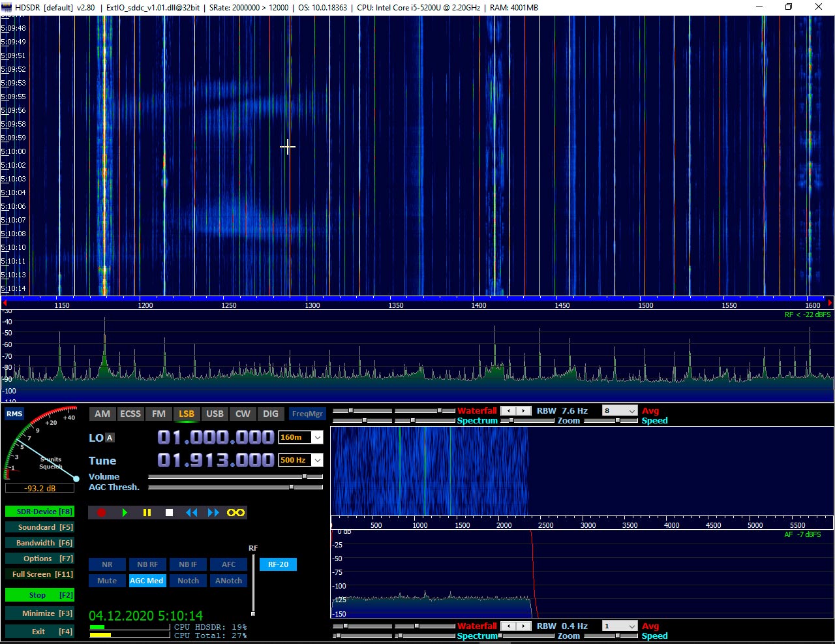Image resolution: width=835 pixels, height=644 pixels.
Task: Open SDR-Device [F8] settings
Action: coord(39,512)
